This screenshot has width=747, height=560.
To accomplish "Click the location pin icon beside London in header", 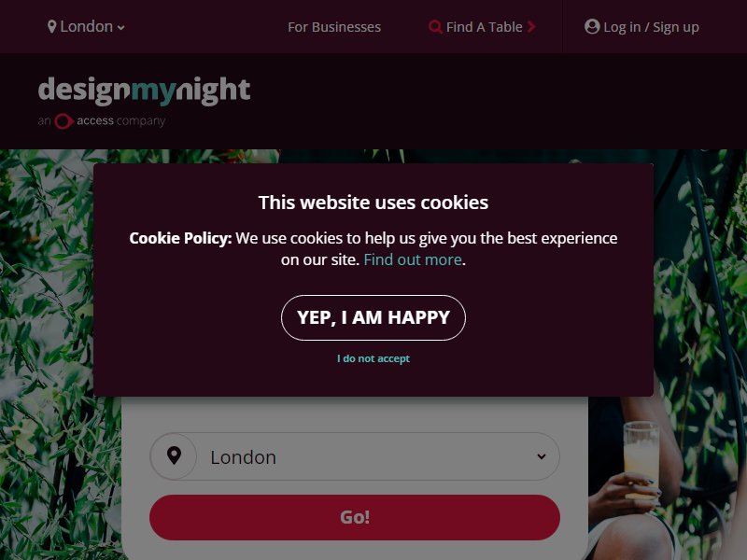I will point(52,27).
